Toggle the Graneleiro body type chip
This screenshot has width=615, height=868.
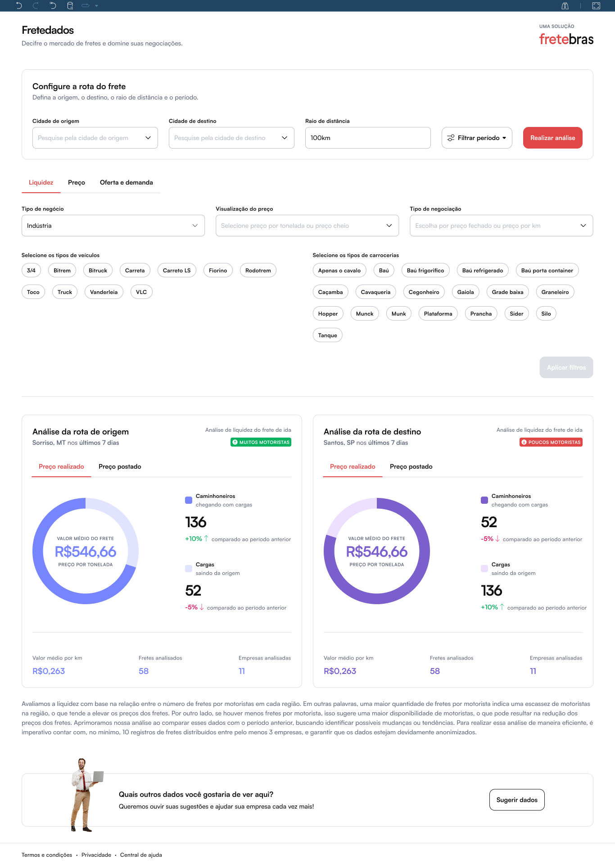pos(555,292)
